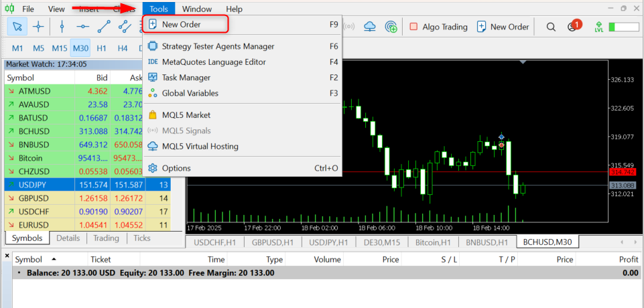This screenshot has width=644, height=308.
Task: Select the Symbols tab
Action: click(27, 238)
